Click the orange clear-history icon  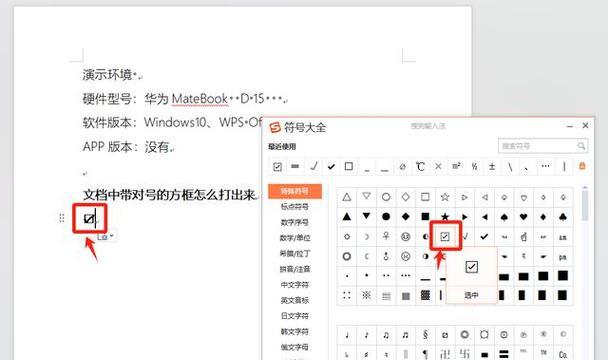coord(582,166)
